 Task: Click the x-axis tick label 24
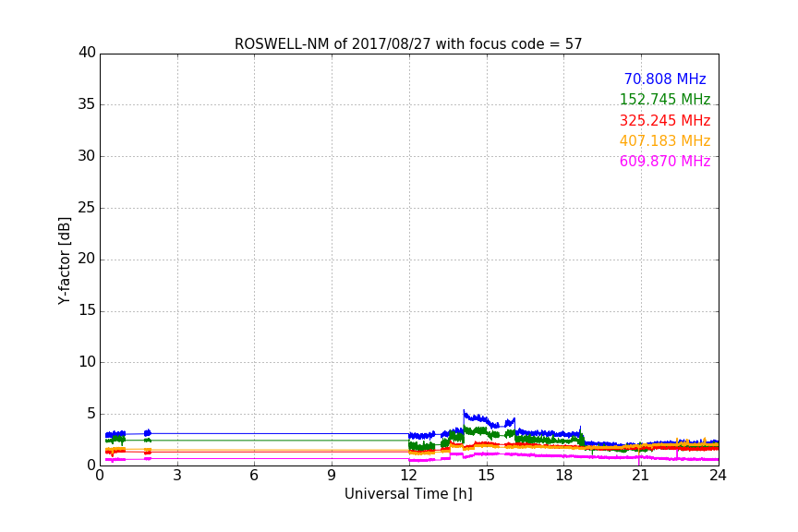click(x=718, y=476)
